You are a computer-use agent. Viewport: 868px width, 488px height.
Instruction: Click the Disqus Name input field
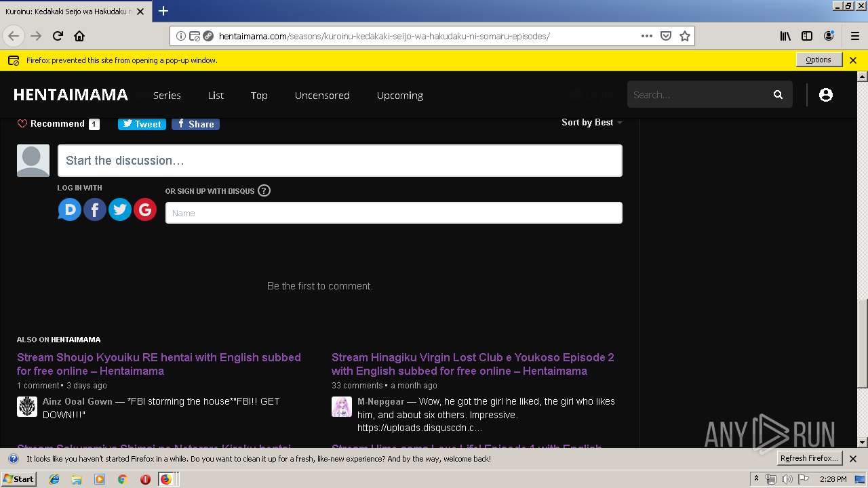pos(394,213)
